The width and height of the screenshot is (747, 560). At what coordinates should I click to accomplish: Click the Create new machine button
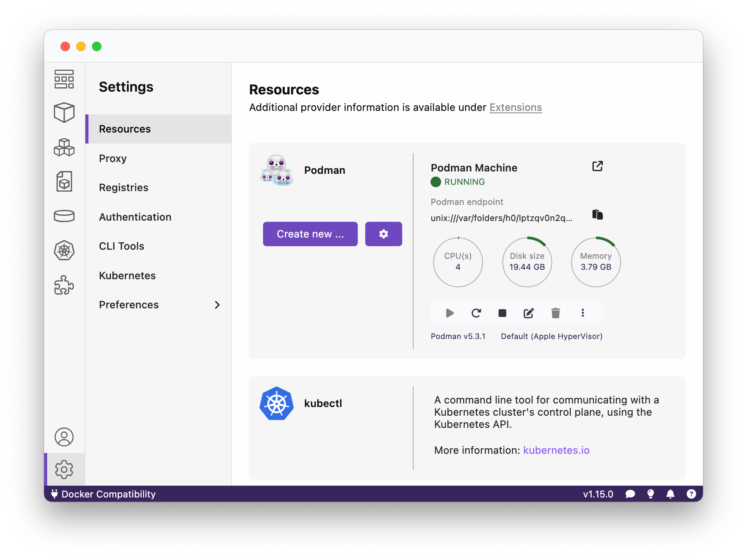click(310, 234)
